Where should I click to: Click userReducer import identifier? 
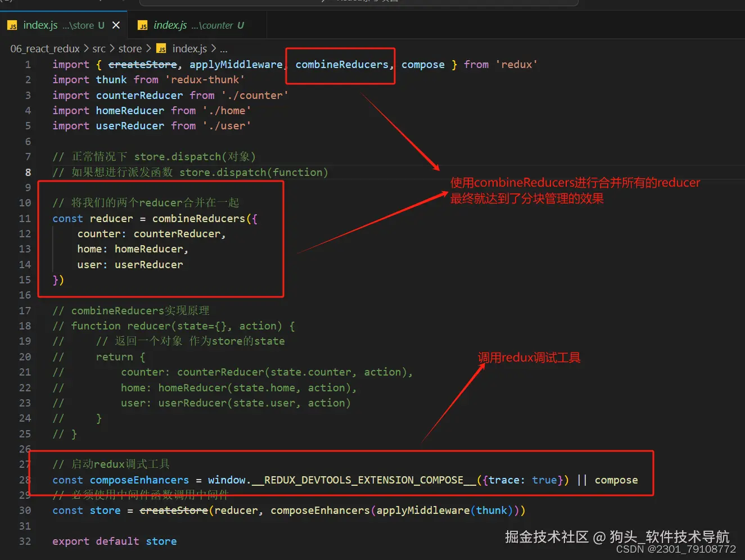click(x=130, y=126)
